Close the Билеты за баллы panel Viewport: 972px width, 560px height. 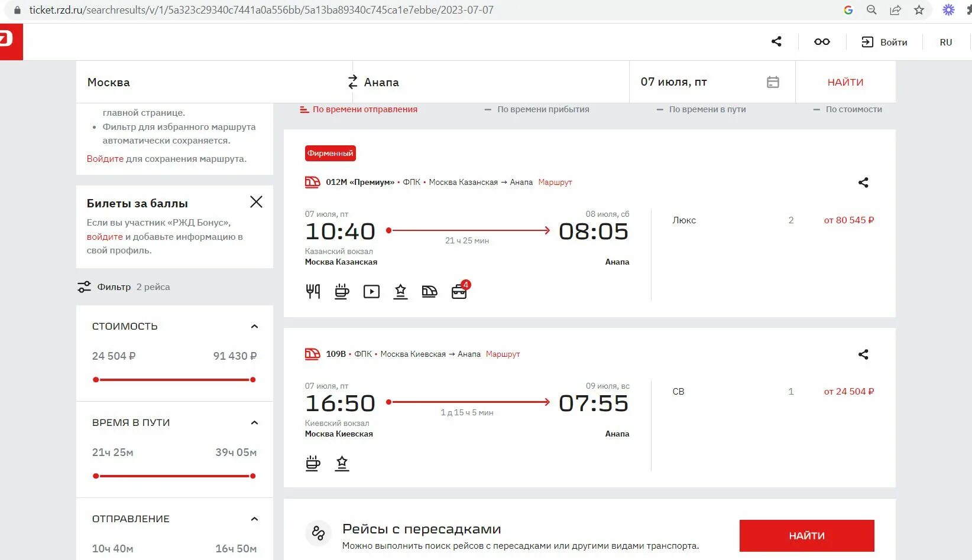point(256,202)
